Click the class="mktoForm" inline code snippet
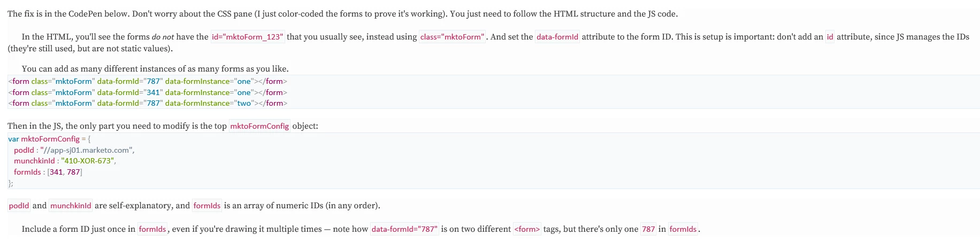 (x=452, y=37)
